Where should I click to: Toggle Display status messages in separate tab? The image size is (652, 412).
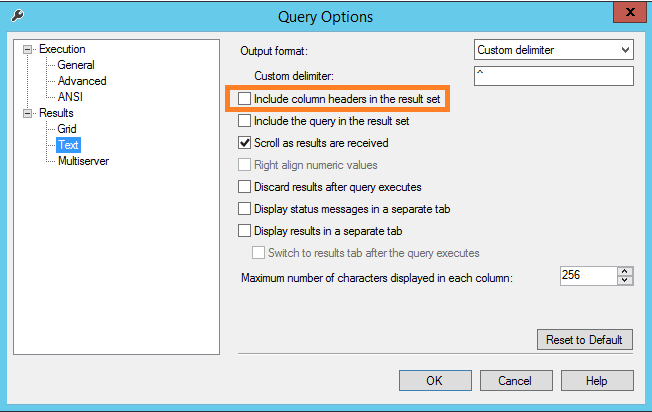[x=245, y=209]
